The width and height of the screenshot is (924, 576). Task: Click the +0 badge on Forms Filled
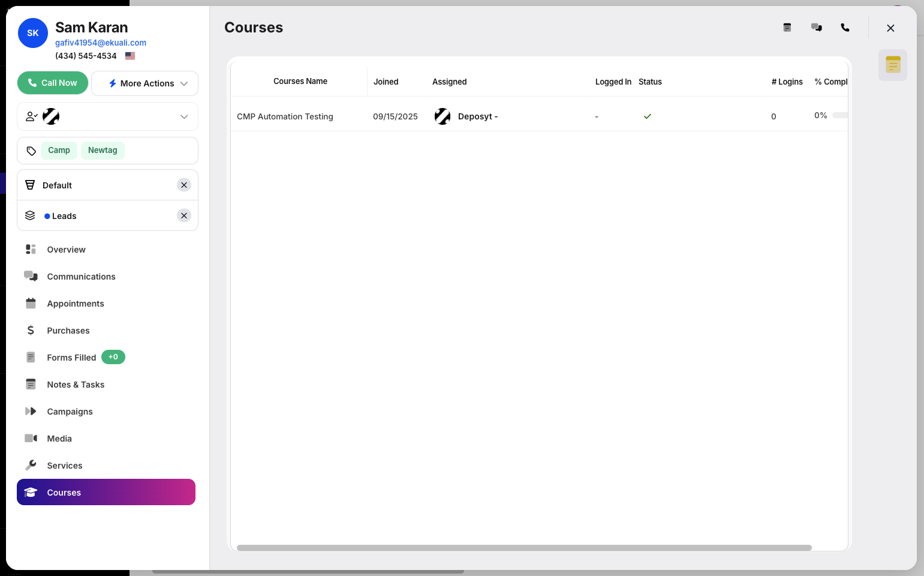point(113,357)
